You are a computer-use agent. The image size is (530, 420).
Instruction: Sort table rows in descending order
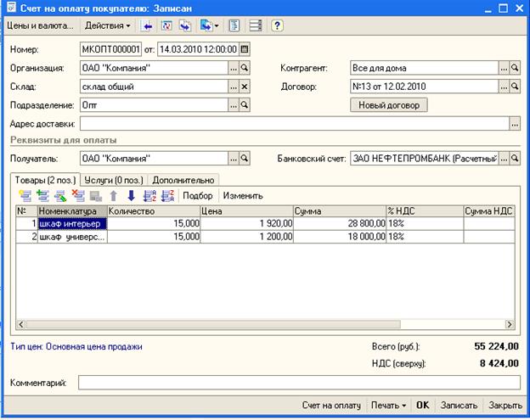[166, 195]
